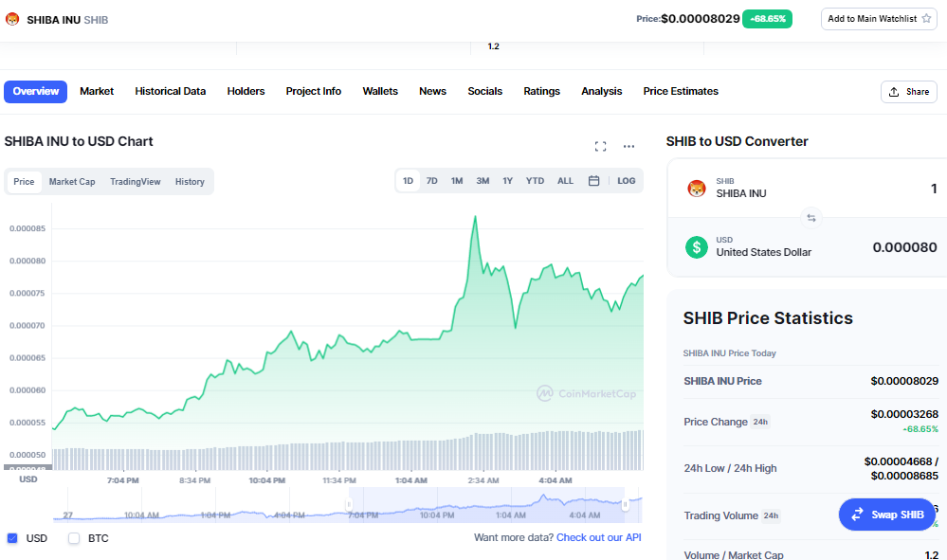Open the calendar date range picker
The image size is (947, 560).
point(593,180)
